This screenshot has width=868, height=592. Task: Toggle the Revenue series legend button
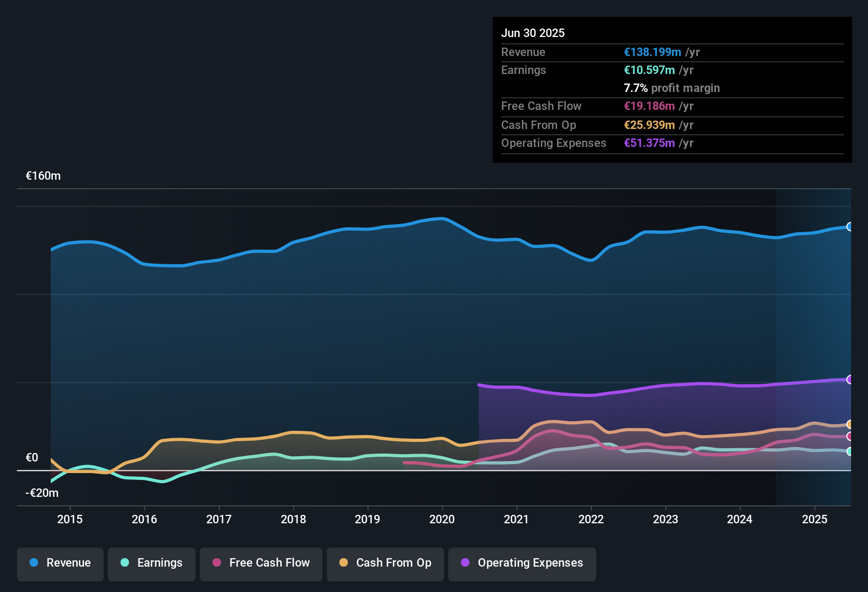click(60, 563)
